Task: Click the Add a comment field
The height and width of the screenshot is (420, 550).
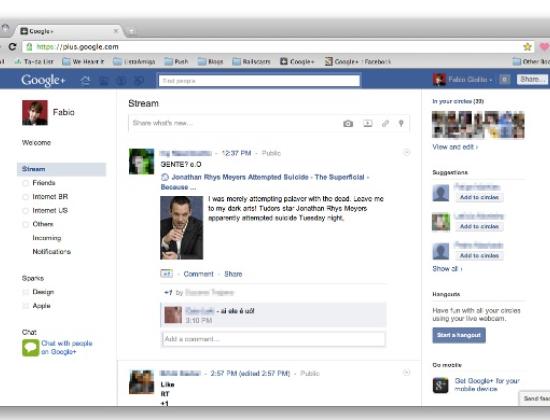Action: (273, 339)
